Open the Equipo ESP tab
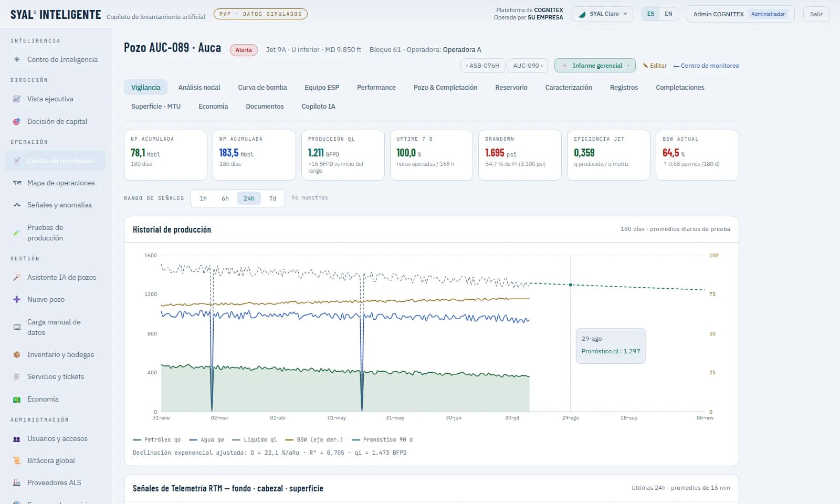This screenshot has height=504, width=840. tap(322, 87)
